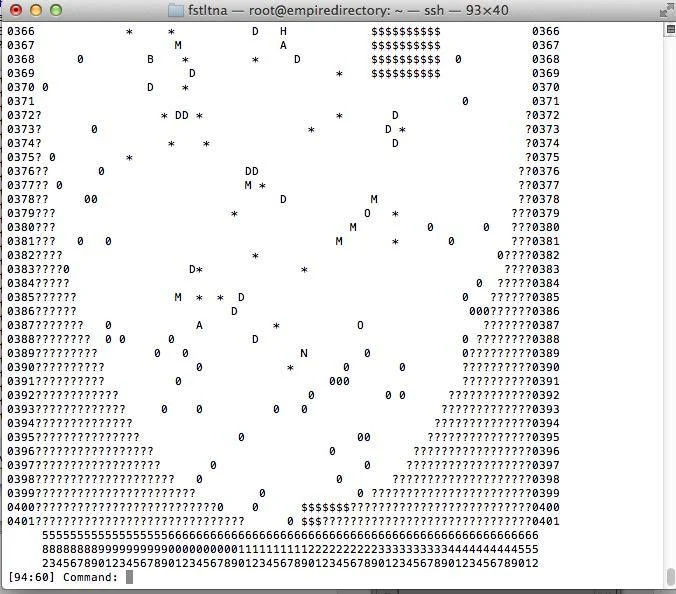676x594 pixels.
Task: Click the '$$$' run on row 0401
Action: (x=311, y=521)
